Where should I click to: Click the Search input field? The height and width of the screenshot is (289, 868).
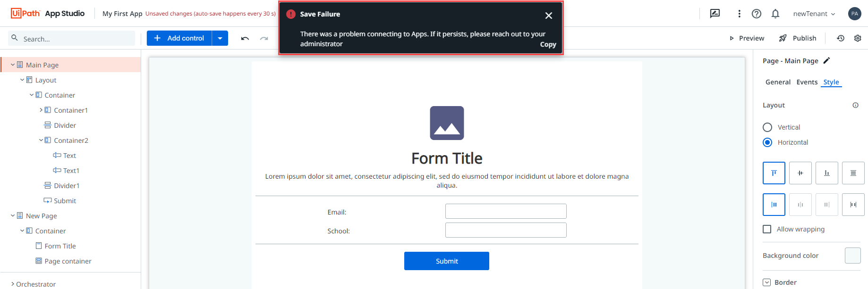(72, 38)
